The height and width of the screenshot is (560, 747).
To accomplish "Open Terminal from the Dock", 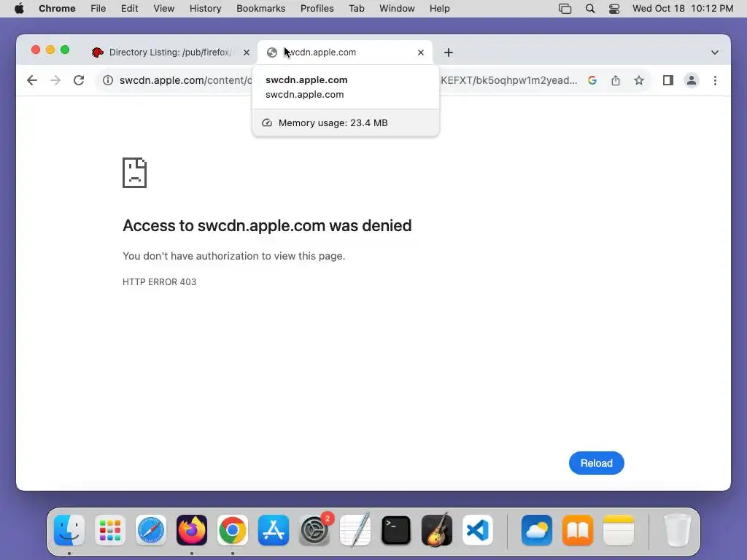I will pyautogui.click(x=396, y=530).
